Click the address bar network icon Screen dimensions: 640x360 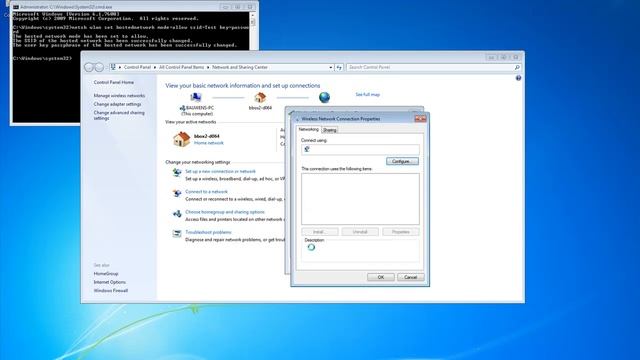pos(113,67)
